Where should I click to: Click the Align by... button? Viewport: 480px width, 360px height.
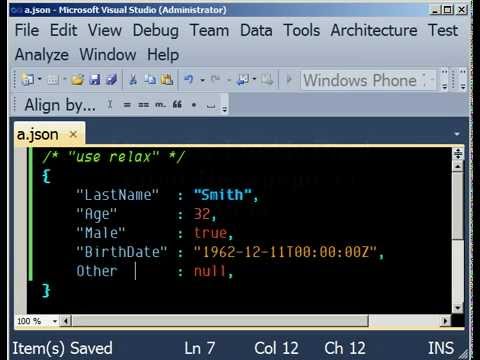click(60, 105)
